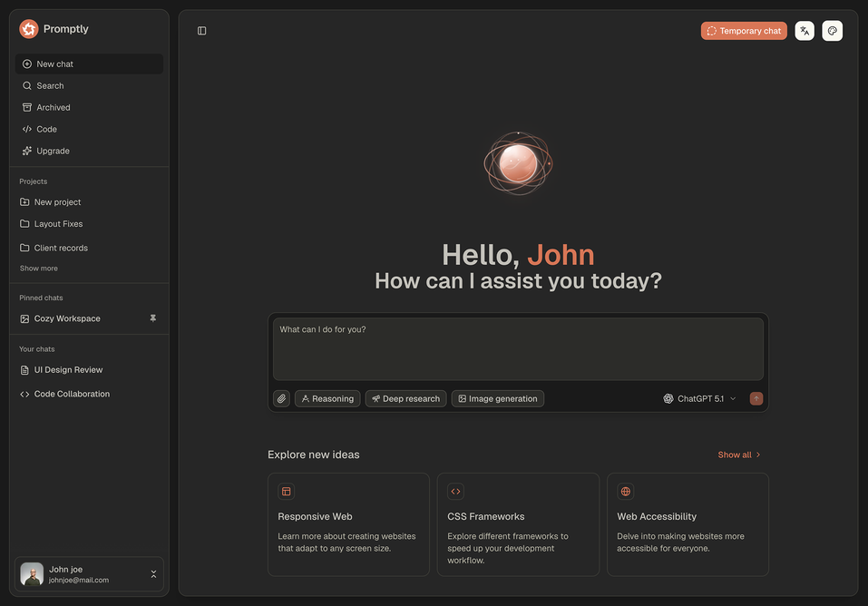The height and width of the screenshot is (606, 868).
Task: Click the Web Accessibility globe icon
Action: [x=626, y=492]
